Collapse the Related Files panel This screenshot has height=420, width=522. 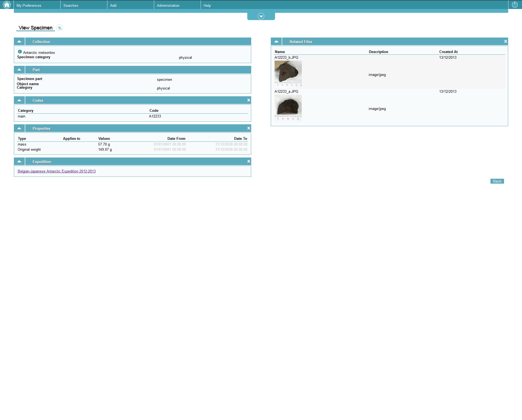276,42
